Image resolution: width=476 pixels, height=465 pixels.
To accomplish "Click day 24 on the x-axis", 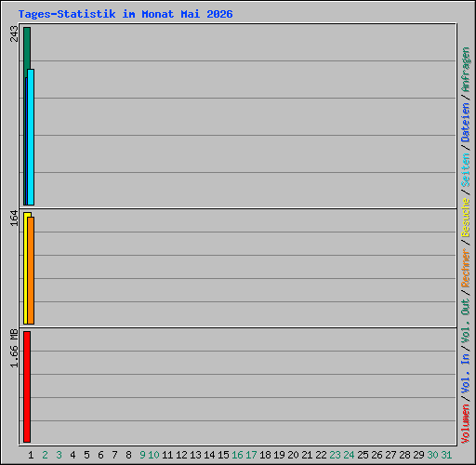I will [349, 455].
